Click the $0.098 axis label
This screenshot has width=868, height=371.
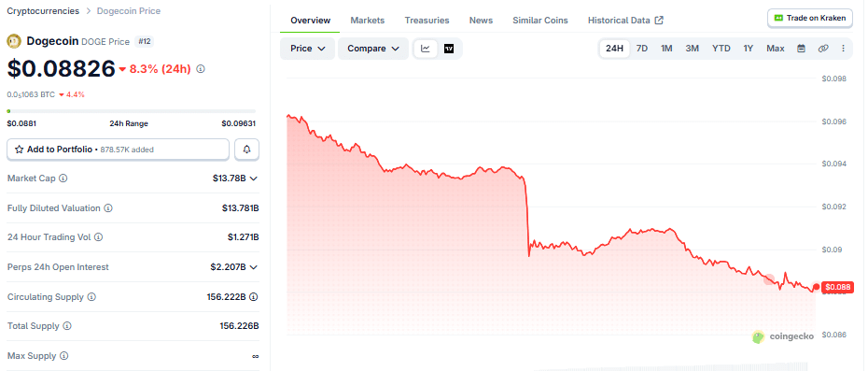click(834, 78)
